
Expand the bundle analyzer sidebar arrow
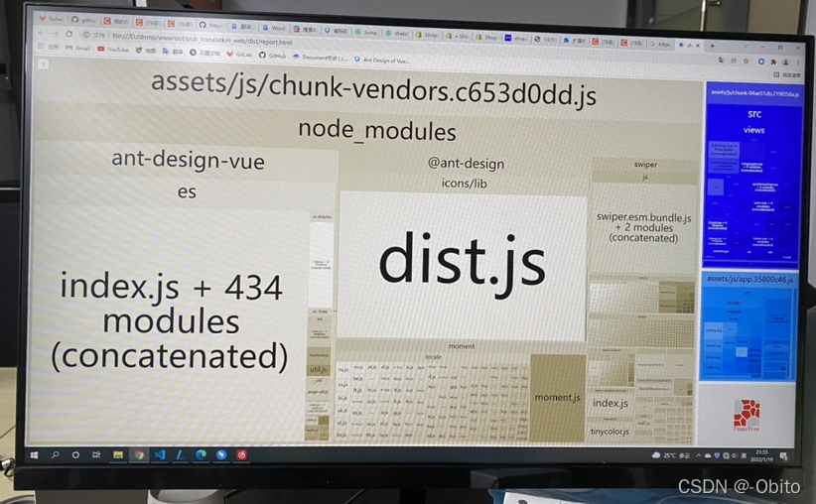43,63
